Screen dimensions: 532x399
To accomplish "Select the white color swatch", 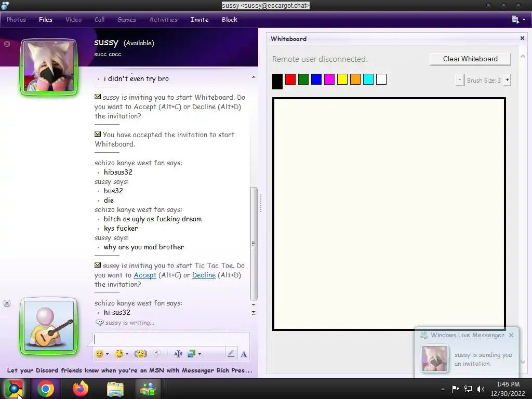I will 381,79.
